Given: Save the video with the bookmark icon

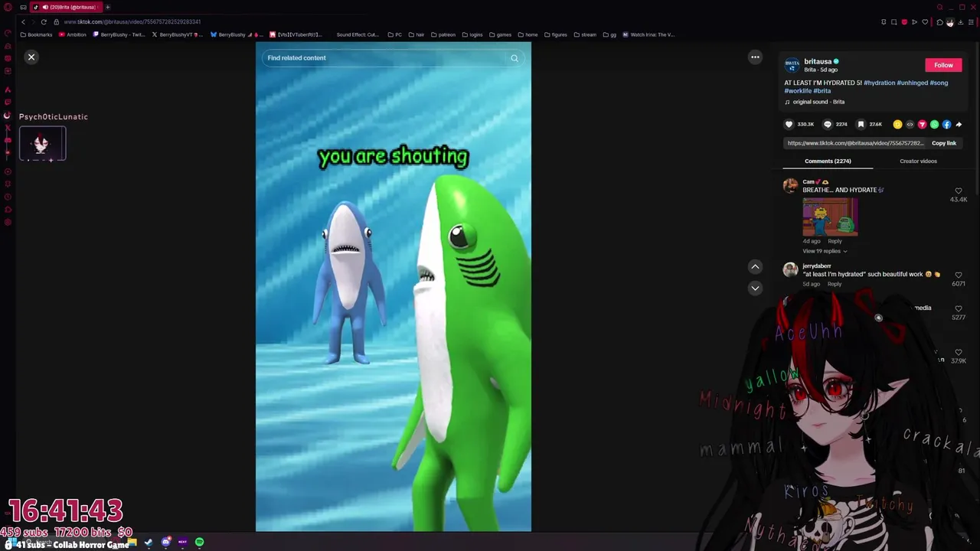Looking at the screenshot, I should tap(861, 124).
